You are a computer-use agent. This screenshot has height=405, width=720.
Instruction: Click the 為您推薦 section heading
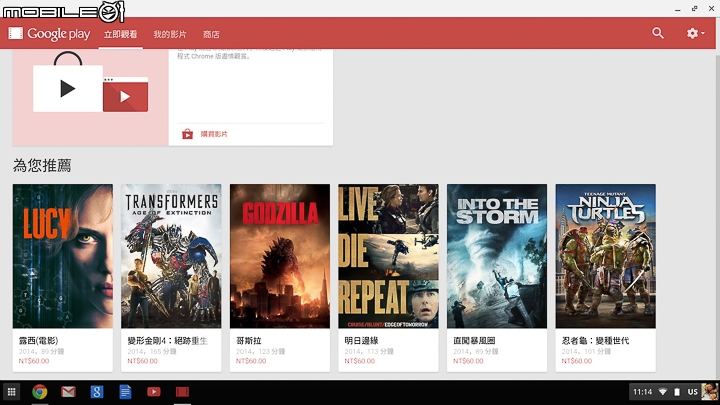(x=42, y=165)
